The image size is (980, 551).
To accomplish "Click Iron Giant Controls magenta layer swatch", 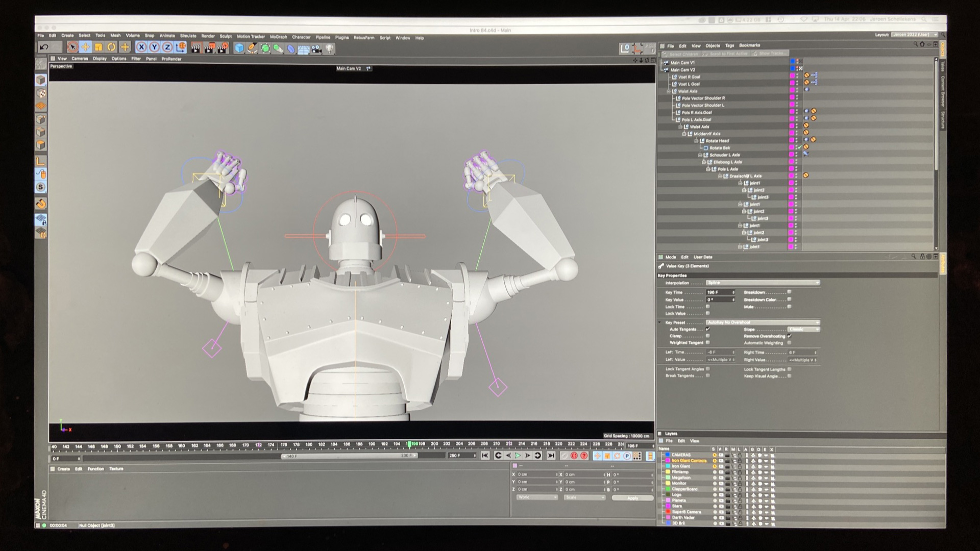I will [x=668, y=460].
